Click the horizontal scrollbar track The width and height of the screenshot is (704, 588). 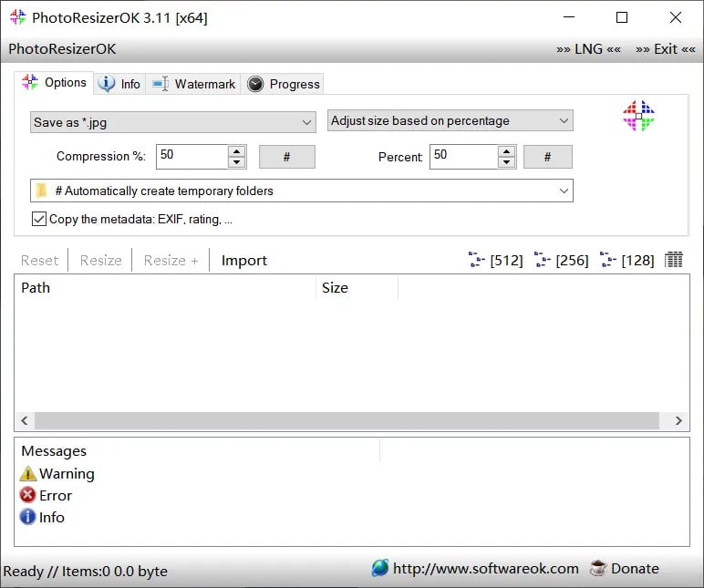347,420
